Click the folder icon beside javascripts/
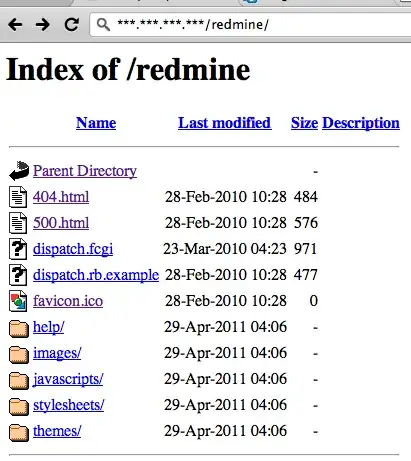Viewport: 411px width, 461px height. (19, 381)
